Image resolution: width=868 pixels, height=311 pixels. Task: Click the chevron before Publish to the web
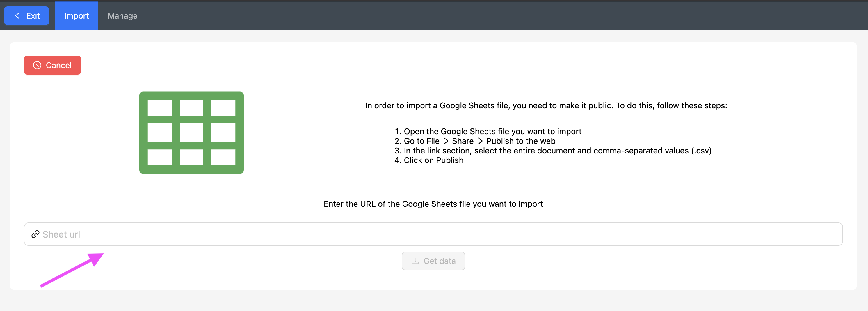(480, 141)
